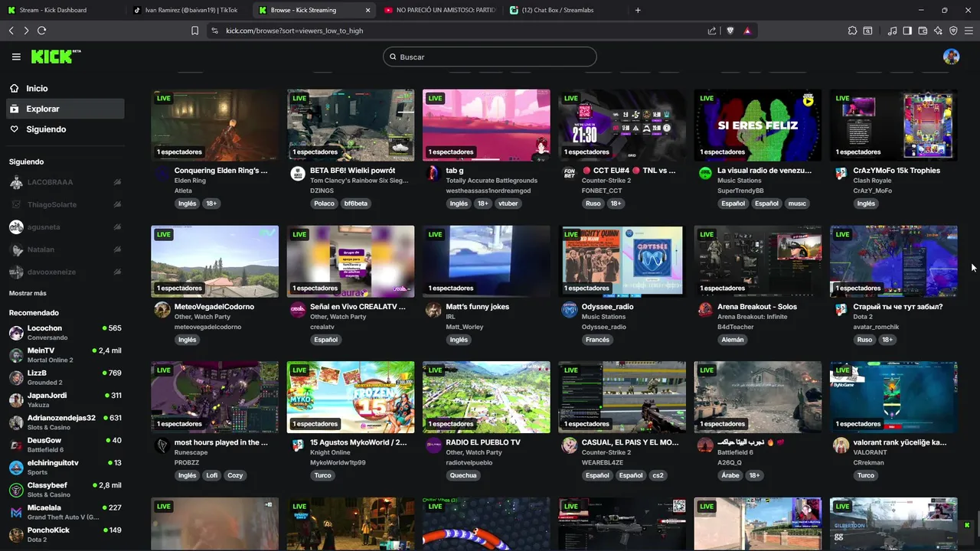Click the music tag under La visual radio

tap(797, 204)
